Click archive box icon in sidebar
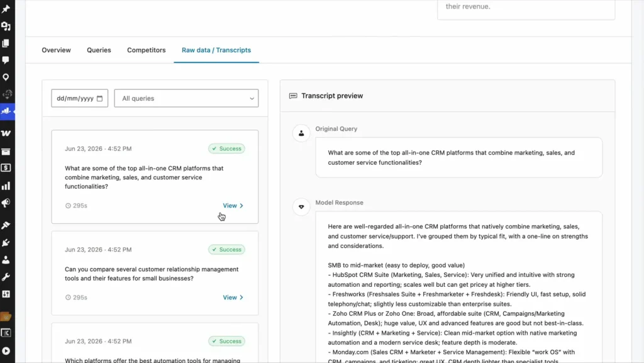Viewport: 644px width, 363px height. (x=6, y=152)
